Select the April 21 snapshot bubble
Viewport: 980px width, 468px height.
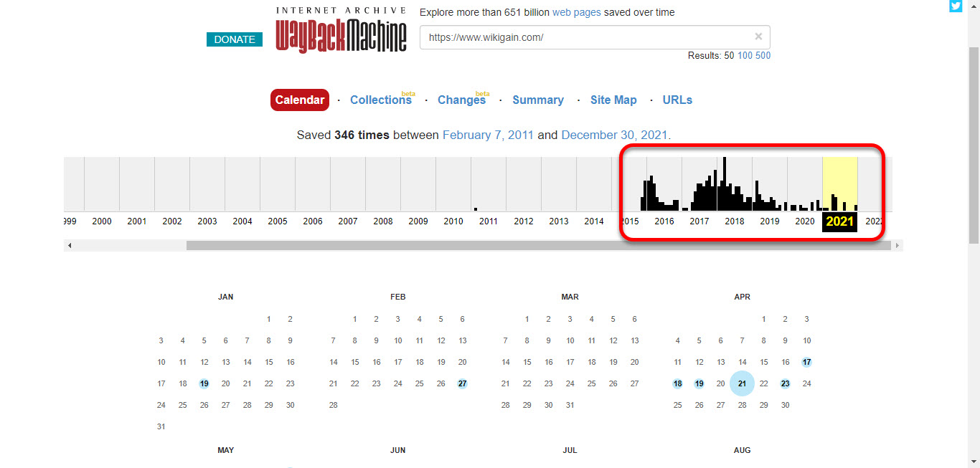point(742,383)
